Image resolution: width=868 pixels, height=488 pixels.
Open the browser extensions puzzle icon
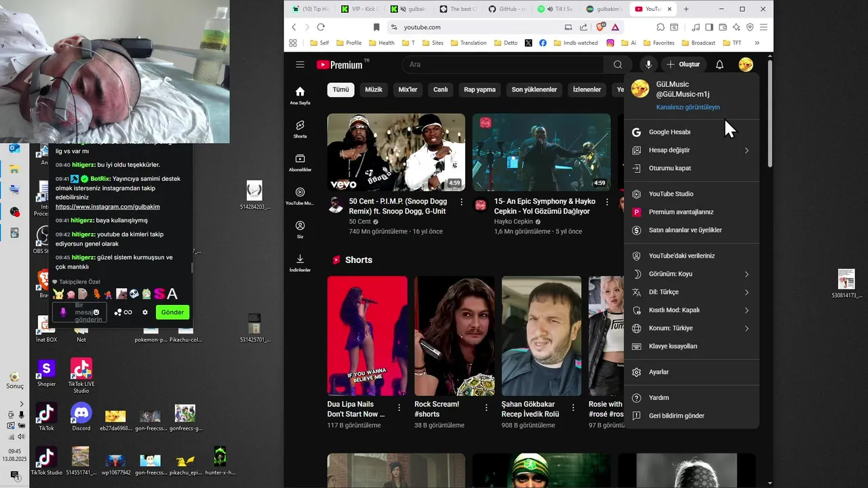click(660, 27)
